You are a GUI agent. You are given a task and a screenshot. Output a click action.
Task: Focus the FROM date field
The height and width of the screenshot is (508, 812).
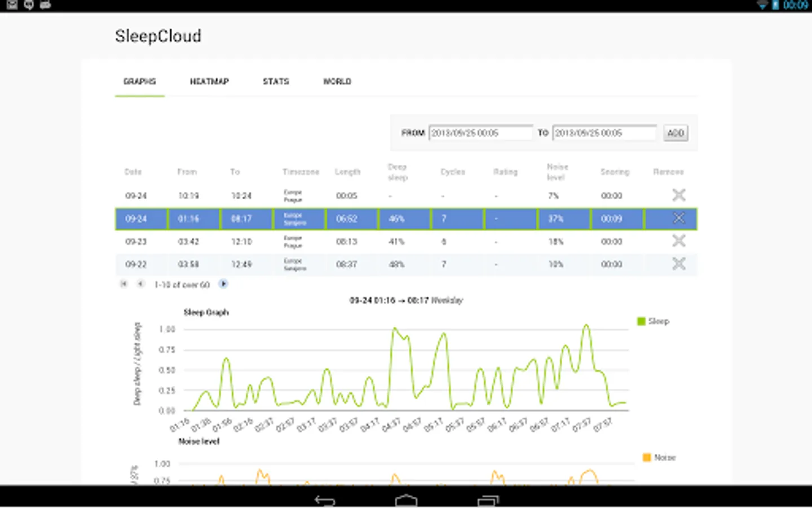480,133
